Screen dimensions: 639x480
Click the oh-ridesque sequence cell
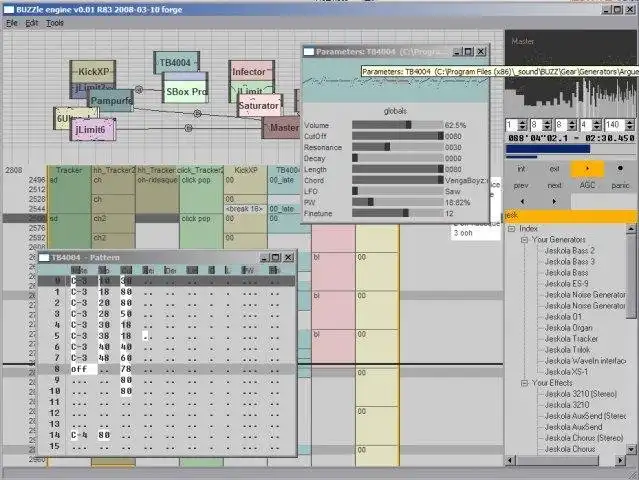tap(157, 180)
